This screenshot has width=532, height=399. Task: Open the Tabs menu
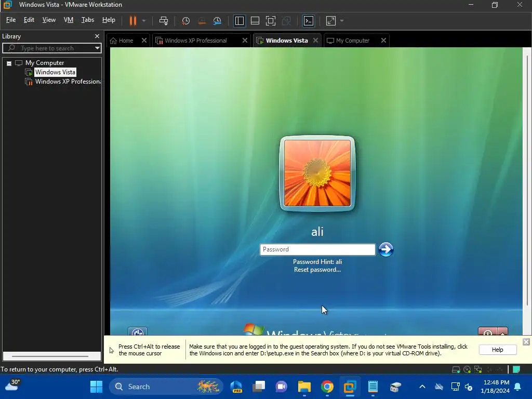click(87, 20)
